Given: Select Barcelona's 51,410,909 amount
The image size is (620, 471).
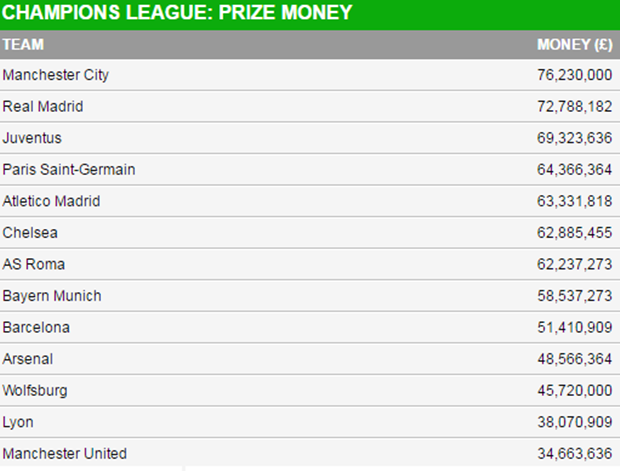Looking at the screenshot, I should [575, 327].
